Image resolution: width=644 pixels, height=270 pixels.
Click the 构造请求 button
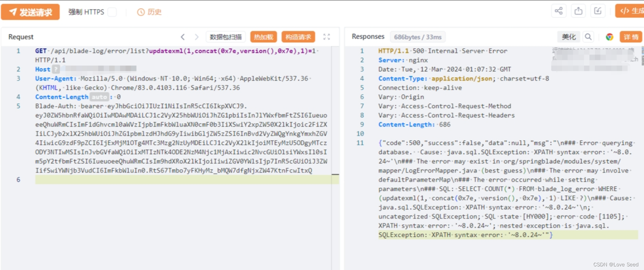[298, 37]
